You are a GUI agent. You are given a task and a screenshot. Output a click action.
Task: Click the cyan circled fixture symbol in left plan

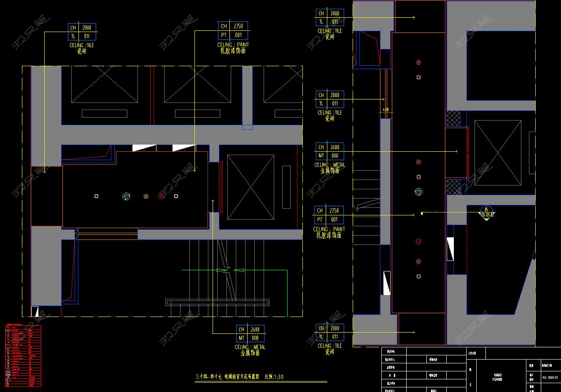pyautogui.click(x=126, y=196)
